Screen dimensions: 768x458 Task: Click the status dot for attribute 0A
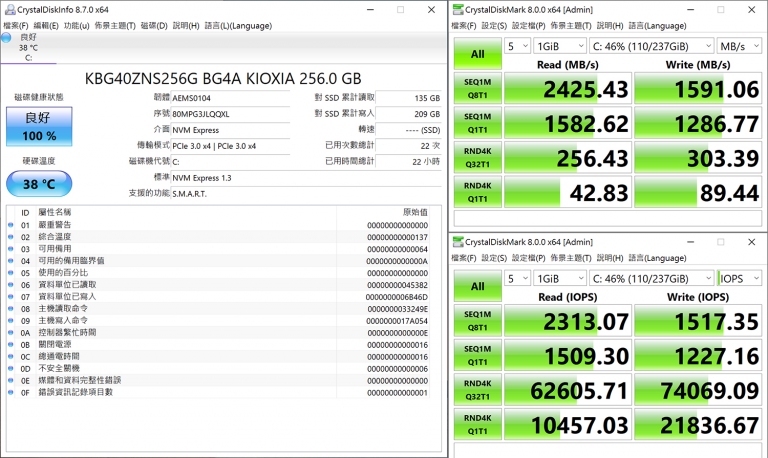[x=11, y=333]
